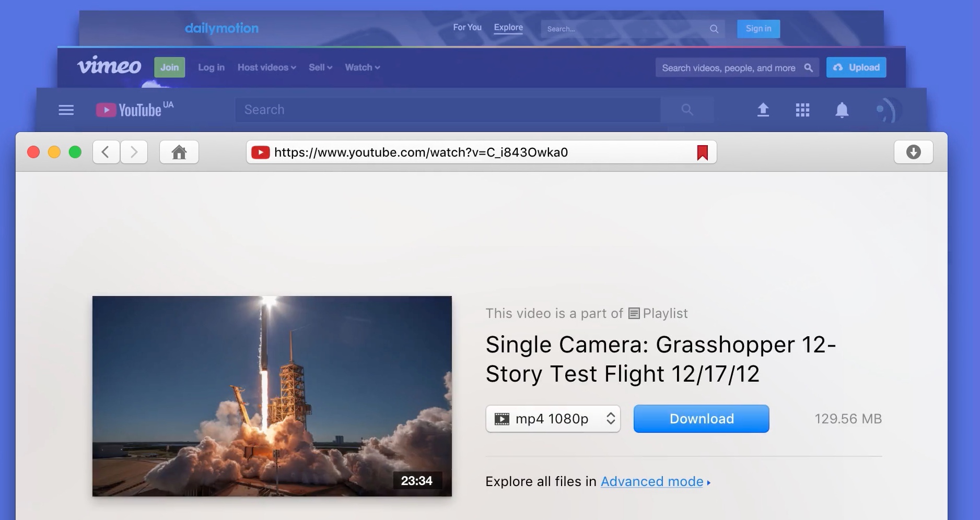Viewport: 980px width, 520px height.
Task: Expand Host videos menu in Vimeo window
Action: 266,67
